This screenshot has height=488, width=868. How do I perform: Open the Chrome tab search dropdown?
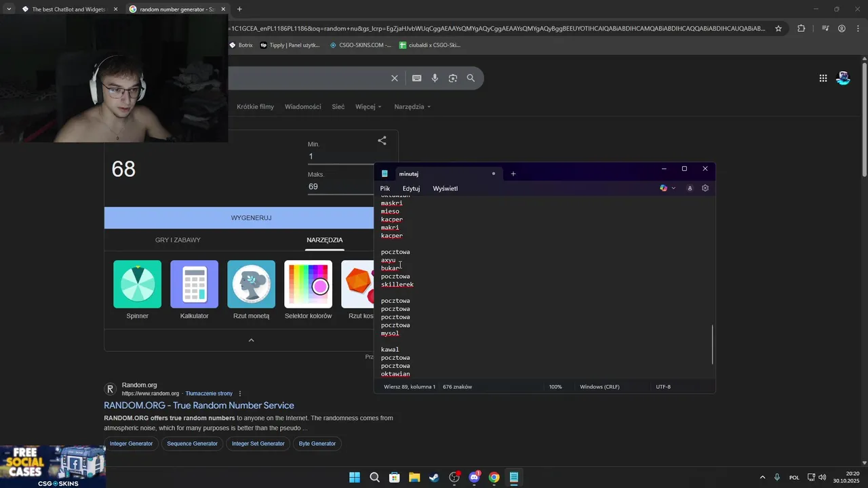pos(9,9)
